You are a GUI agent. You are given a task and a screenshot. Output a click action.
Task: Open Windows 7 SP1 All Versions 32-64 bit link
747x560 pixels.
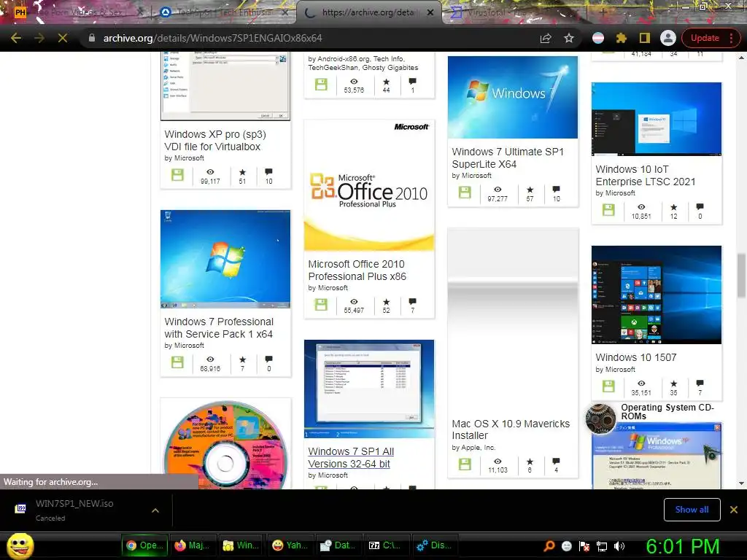[x=351, y=458]
